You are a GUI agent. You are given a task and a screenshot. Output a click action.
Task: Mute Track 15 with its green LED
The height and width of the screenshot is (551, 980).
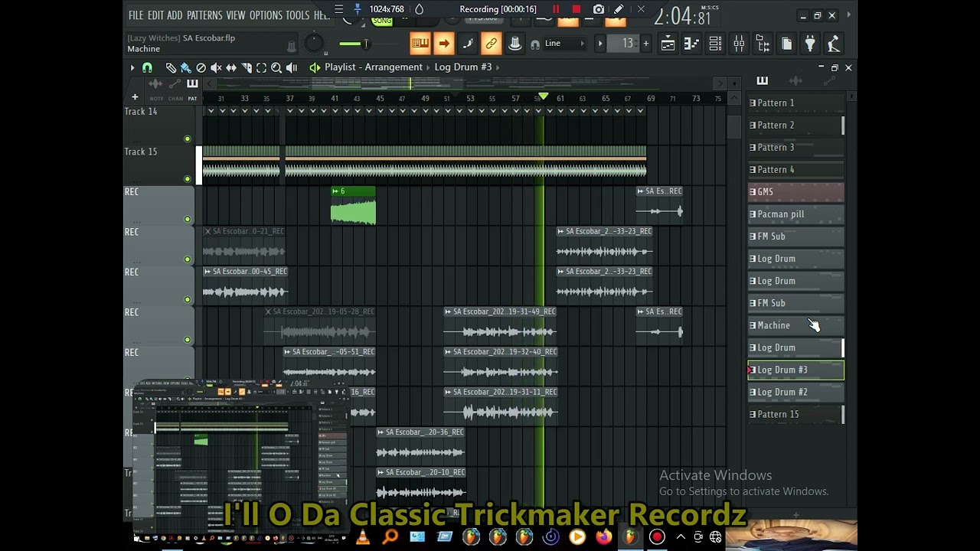(188, 179)
